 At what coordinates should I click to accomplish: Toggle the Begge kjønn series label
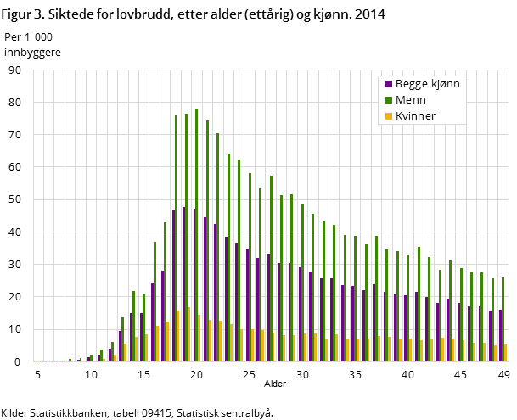[427, 84]
